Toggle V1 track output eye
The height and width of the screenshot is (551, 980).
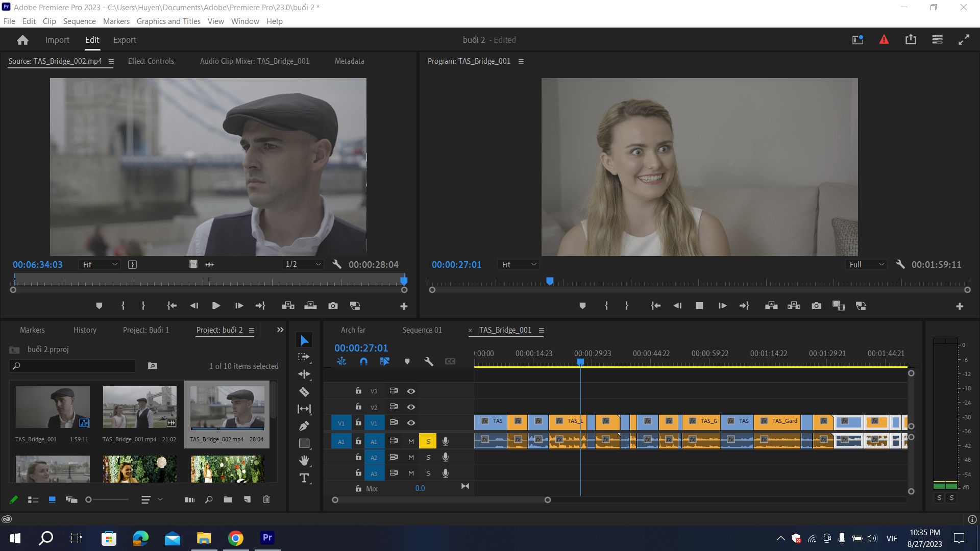[411, 422]
